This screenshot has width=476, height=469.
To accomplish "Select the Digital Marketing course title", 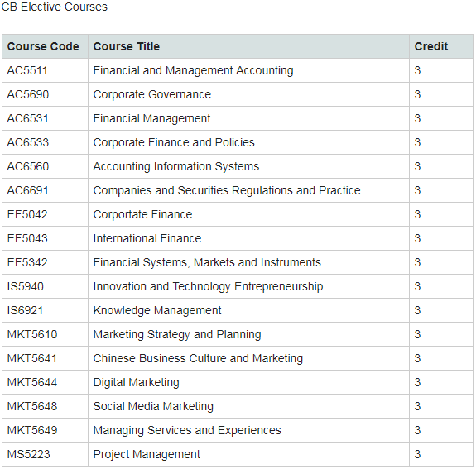I will [137, 382].
